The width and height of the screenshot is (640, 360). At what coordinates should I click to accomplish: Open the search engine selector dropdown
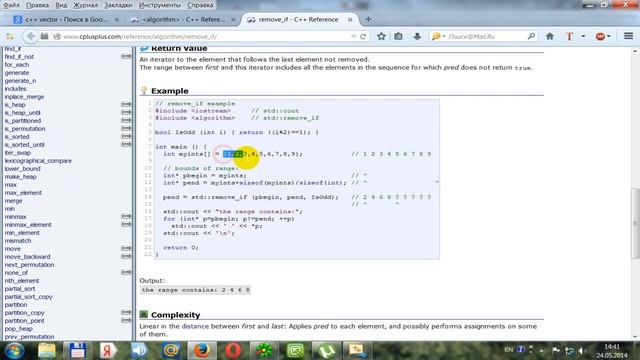point(438,36)
